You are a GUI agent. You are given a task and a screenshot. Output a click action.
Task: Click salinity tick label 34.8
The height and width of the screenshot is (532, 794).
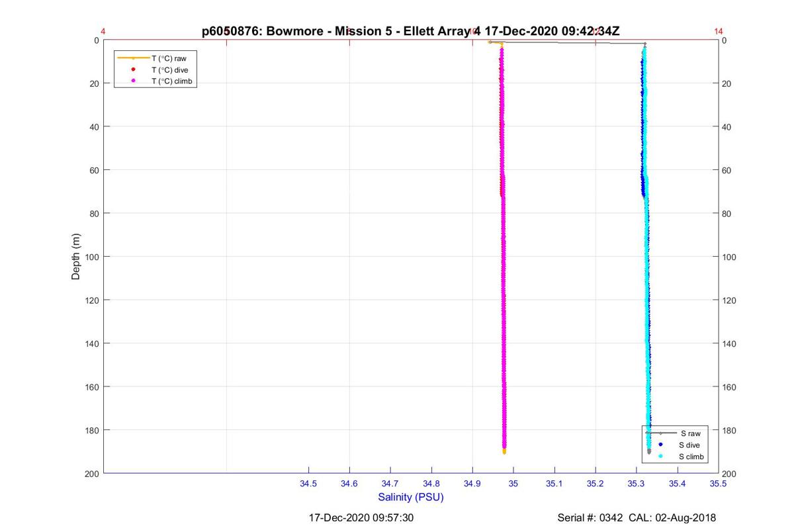[431, 484]
